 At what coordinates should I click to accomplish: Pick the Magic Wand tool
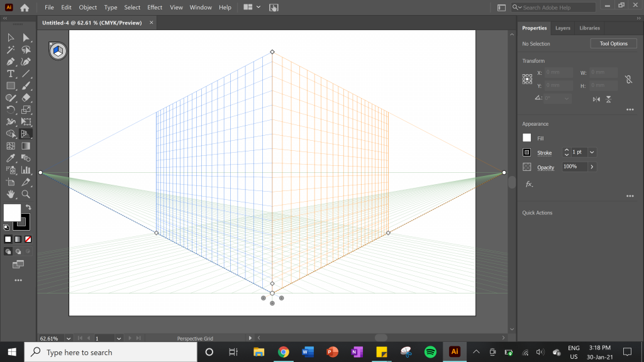pyautogui.click(x=11, y=50)
